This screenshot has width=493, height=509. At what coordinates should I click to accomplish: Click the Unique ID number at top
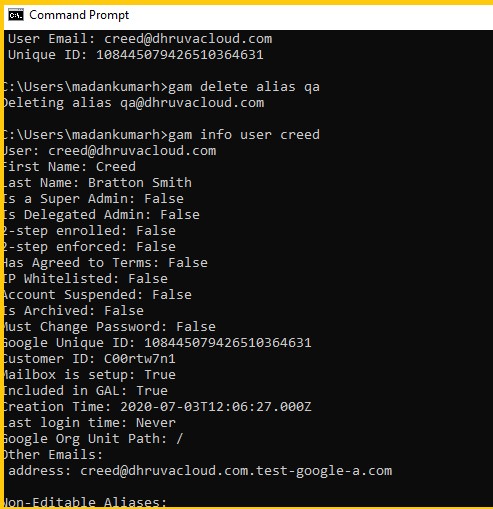(x=180, y=55)
